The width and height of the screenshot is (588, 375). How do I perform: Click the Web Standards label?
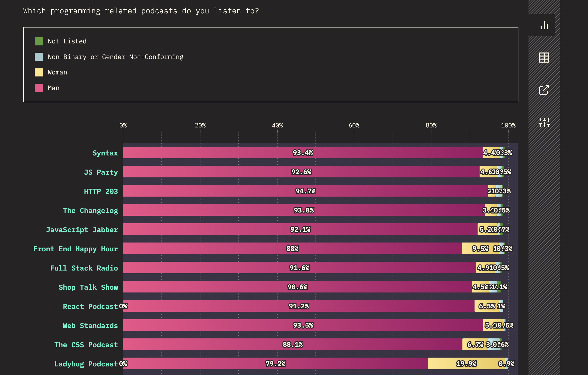click(x=90, y=326)
